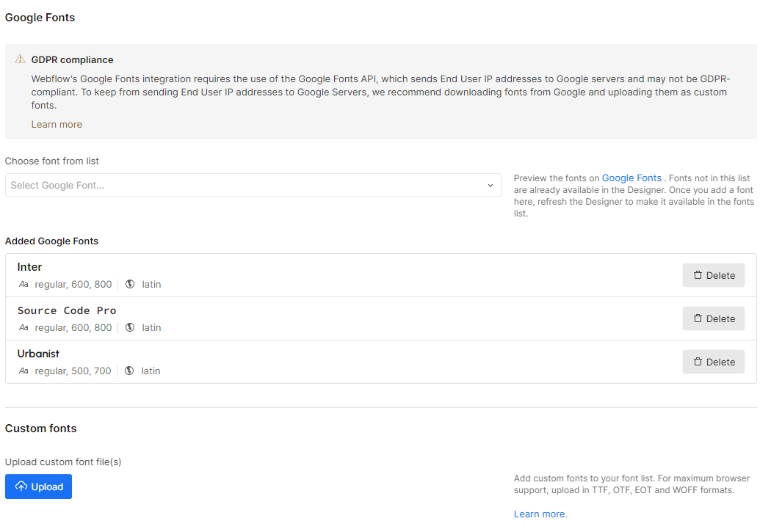Click 'latin' subset label in Inter row
Image resolution: width=771 pixels, height=532 pixels.
click(151, 284)
